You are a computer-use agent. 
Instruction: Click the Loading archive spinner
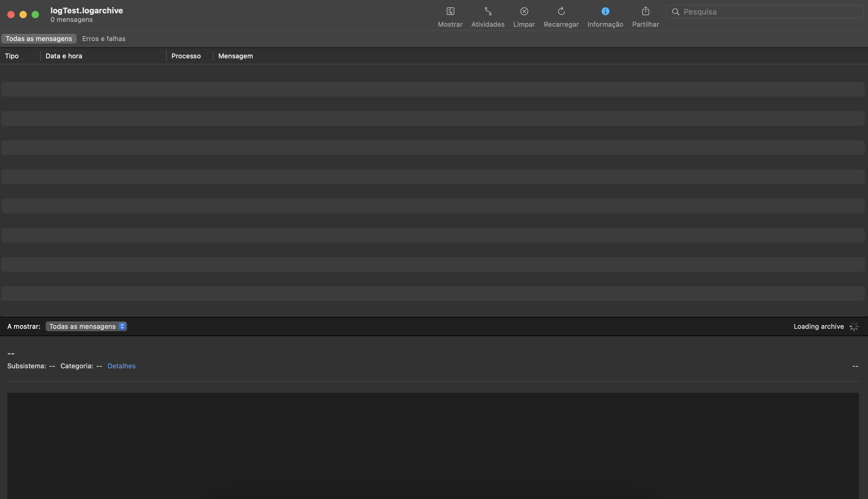click(854, 327)
